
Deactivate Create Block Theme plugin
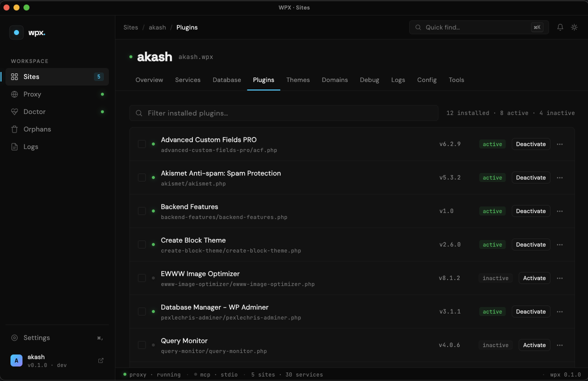tap(531, 244)
